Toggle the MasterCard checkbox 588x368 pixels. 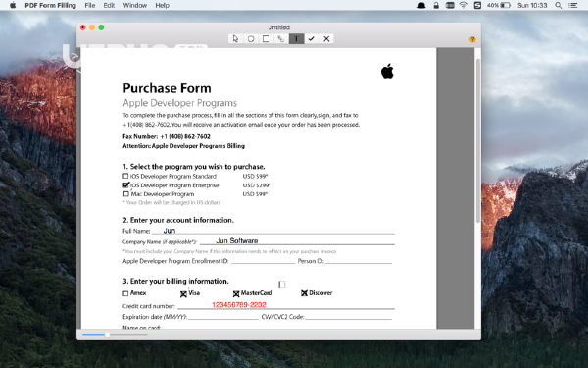pos(236,293)
